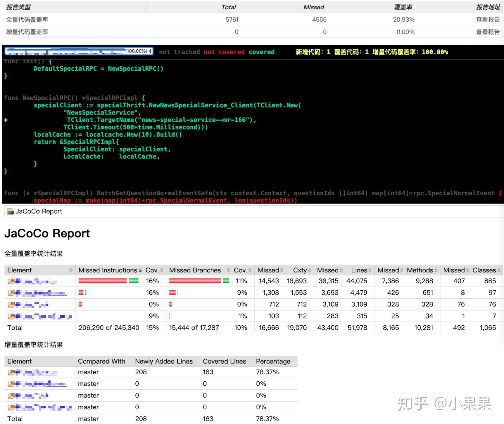Screen dimensions: 504x424
Task: Sort the table by the Cxty arrow
Action: pyautogui.click(x=310, y=270)
